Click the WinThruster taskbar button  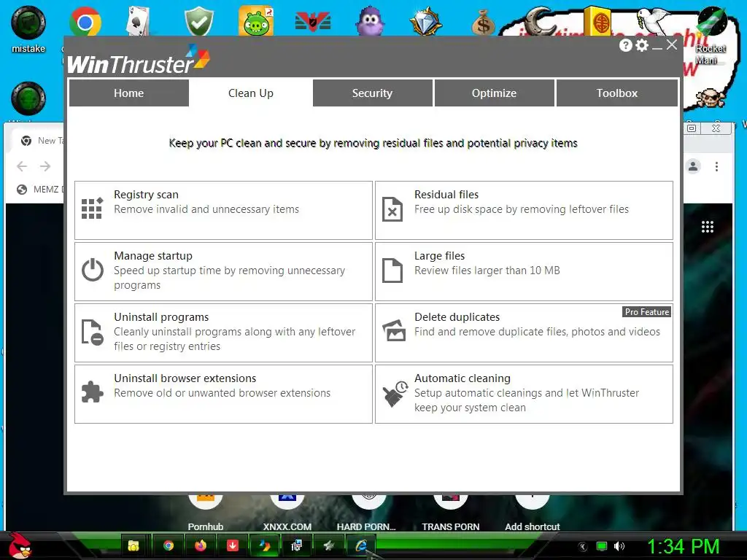(x=265, y=545)
